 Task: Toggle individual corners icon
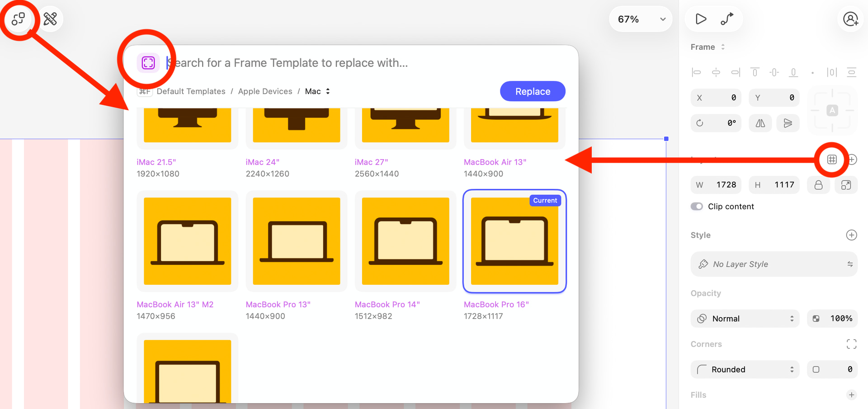[x=851, y=344]
